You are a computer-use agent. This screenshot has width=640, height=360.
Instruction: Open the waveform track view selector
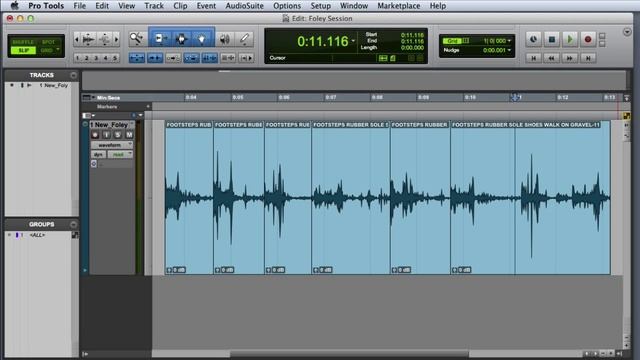pyautogui.click(x=112, y=145)
